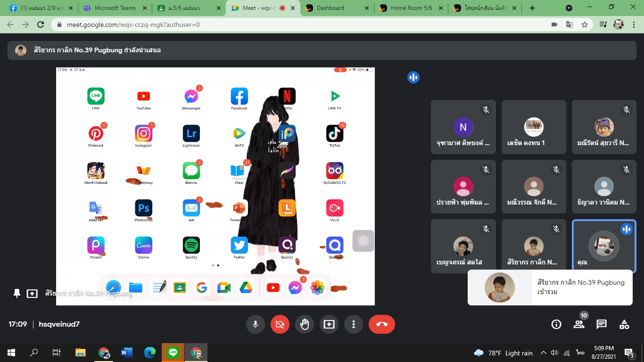Open the taskbar volume control

point(555,352)
